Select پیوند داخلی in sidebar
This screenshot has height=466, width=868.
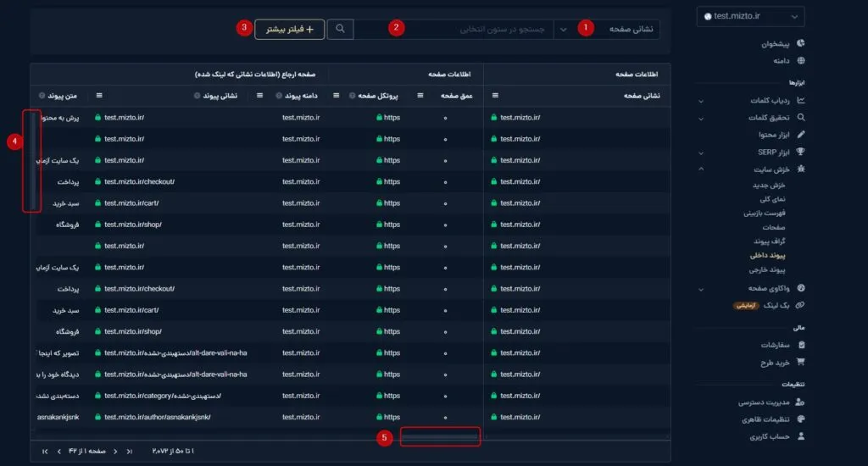coord(768,255)
